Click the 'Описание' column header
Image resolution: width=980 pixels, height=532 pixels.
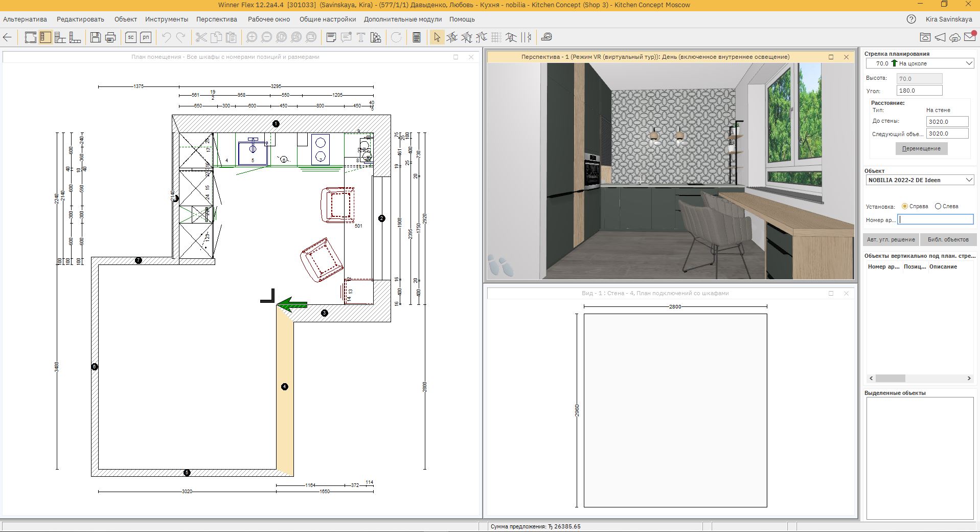(x=943, y=267)
